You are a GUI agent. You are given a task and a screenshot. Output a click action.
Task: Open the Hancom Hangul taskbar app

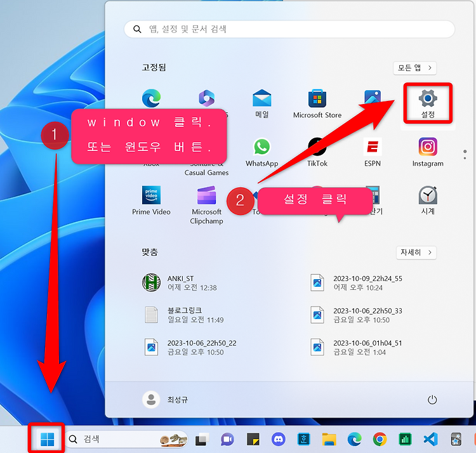coord(303,439)
